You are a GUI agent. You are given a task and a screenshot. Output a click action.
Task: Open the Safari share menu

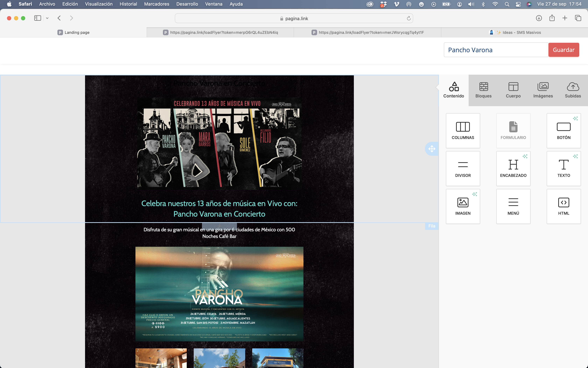552,18
